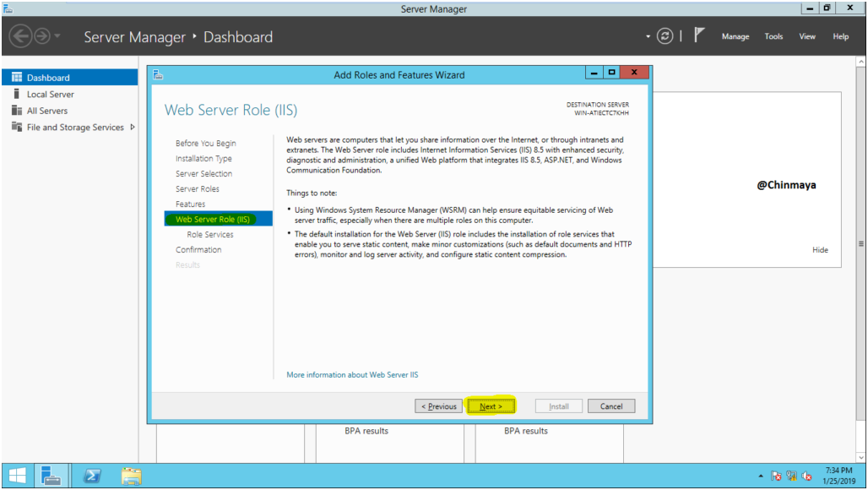This screenshot has width=868, height=490.
Task: Click the Previous button in the wizard
Action: click(438, 406)
